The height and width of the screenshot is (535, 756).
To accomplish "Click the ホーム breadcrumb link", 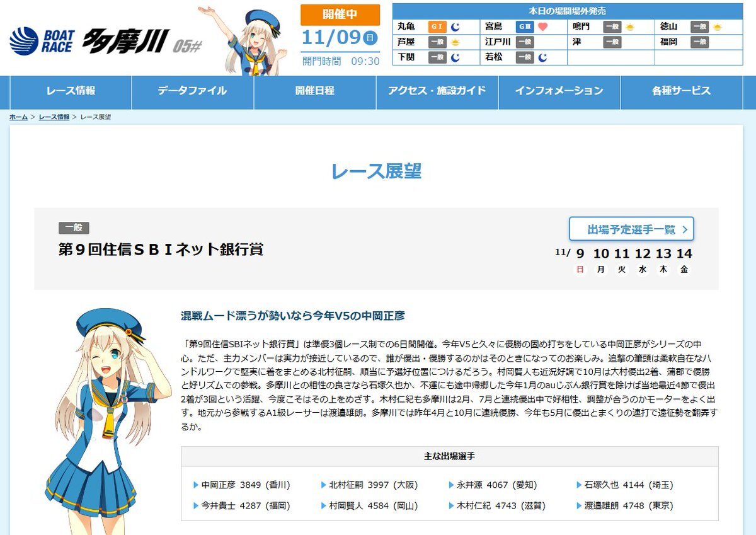I will pyautogui.click(x=18, y=117).
